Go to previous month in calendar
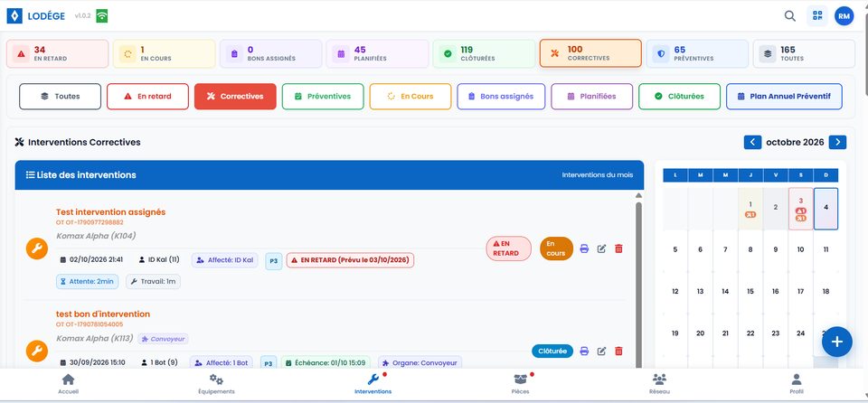868x403 pixels. pyautogui.click(x=752, y=142)
